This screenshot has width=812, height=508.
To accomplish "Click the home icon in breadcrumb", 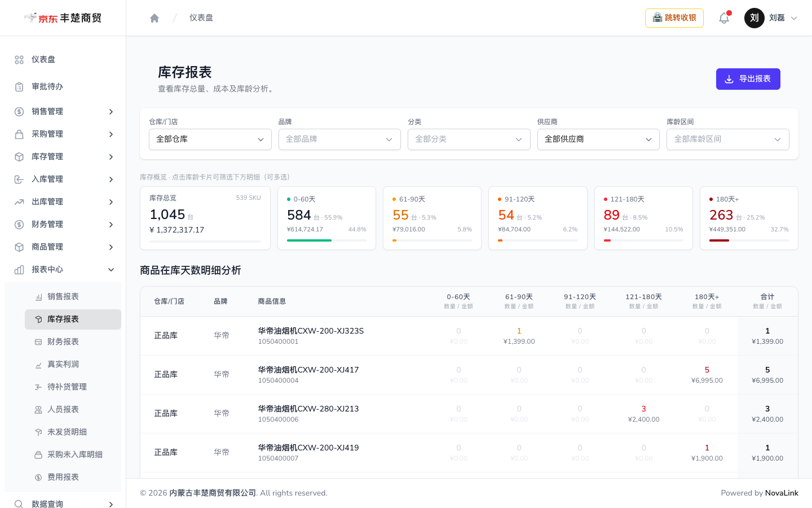I will pos(155,18).
